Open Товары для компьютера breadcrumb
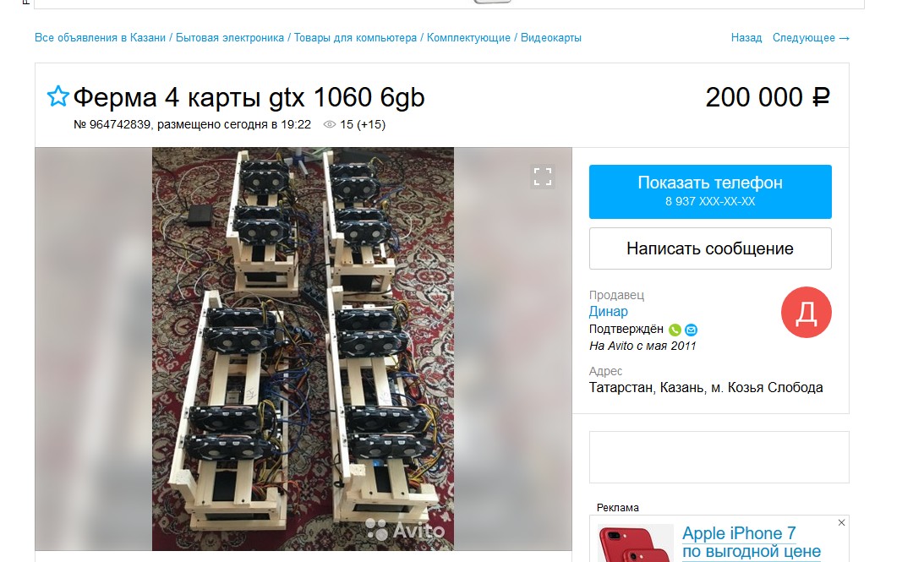Image resolution: width=924 pixels, height=562 pixels. pos(355,38)
